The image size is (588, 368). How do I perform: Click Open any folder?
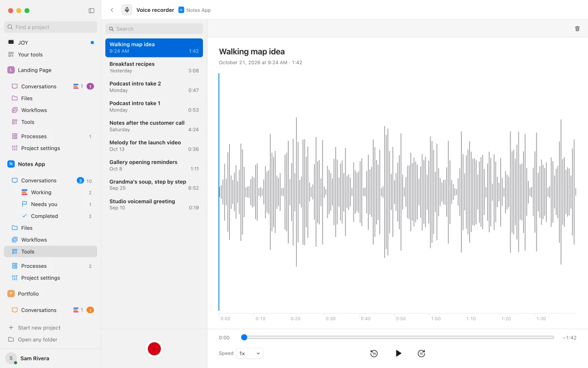51,340
